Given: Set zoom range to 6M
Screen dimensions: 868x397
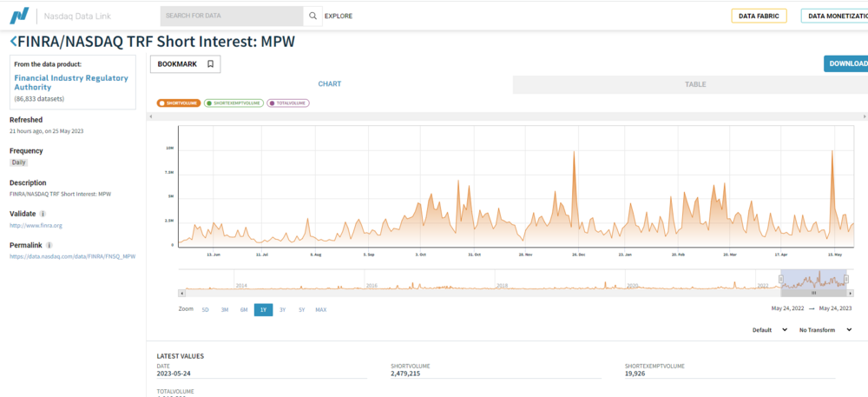Looking at the screenshot, I should (x=244, y=310).
